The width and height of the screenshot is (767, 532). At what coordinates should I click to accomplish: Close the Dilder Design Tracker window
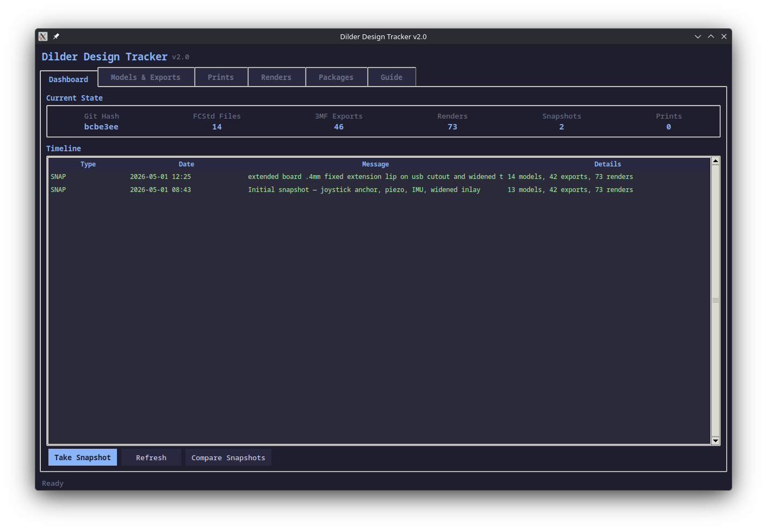(724, 36)
